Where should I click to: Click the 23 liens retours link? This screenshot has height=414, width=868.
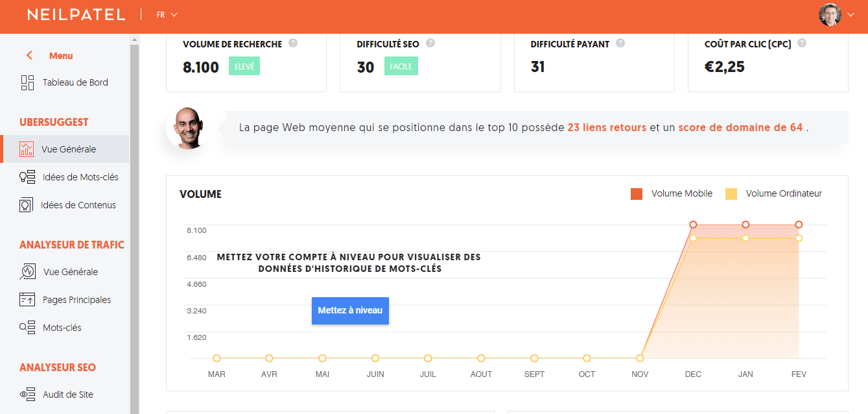click(607, 127)
